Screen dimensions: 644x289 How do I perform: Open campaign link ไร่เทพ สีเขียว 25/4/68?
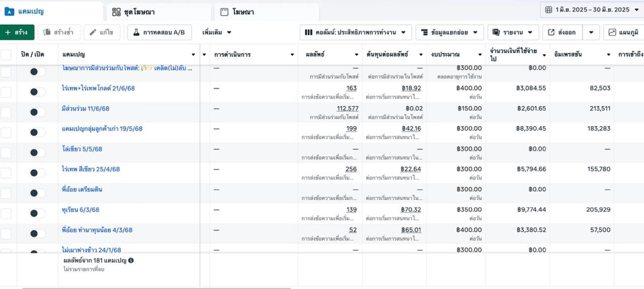91,170
